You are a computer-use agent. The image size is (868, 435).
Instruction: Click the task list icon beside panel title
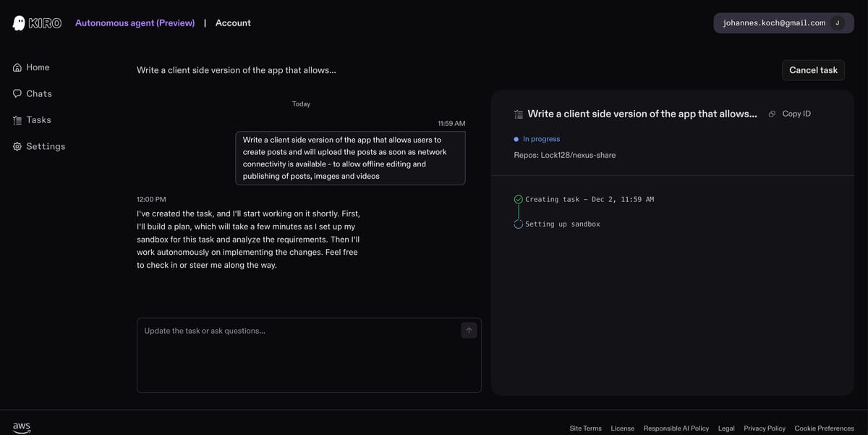[x=518, y=114]
